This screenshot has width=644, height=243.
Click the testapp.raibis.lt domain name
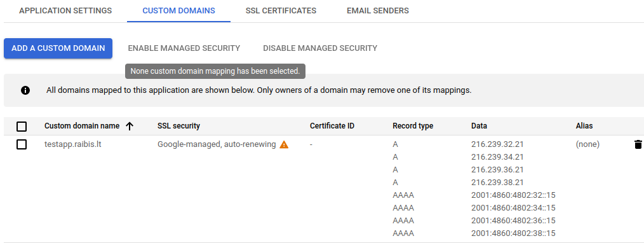pyautogui.click(x=72, y=144)
